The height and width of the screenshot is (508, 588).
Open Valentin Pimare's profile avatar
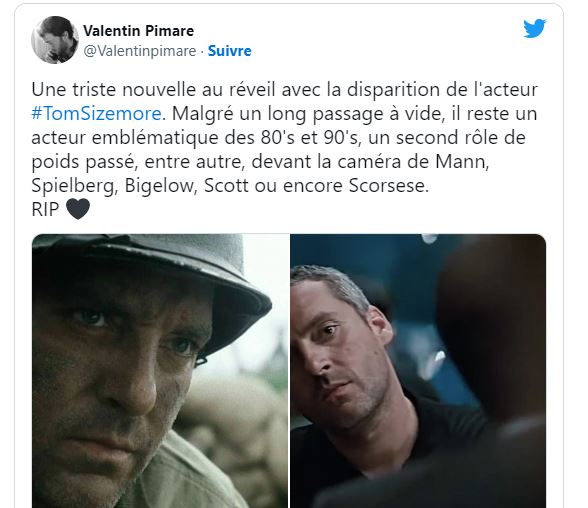coord(55,40)
